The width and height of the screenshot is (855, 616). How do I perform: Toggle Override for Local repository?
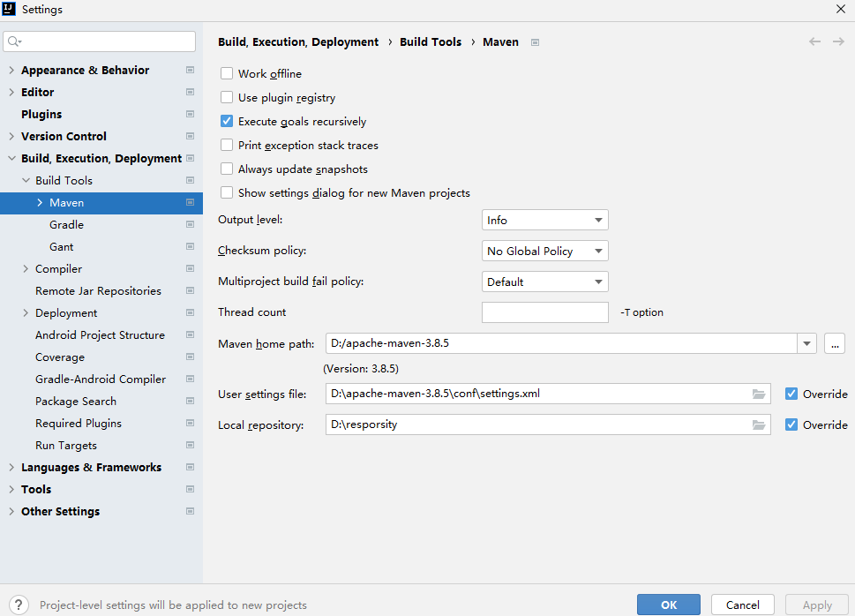[791, 424]
